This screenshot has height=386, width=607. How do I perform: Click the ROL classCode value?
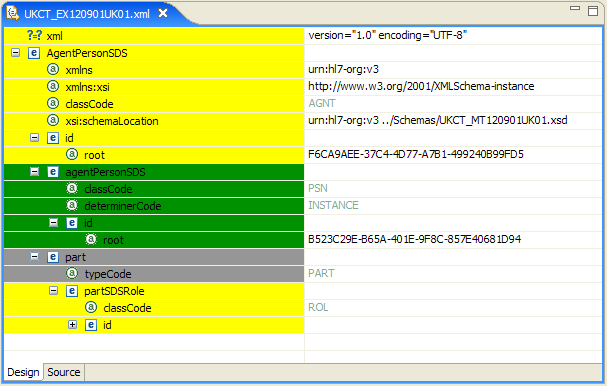(x=318, y=307)
